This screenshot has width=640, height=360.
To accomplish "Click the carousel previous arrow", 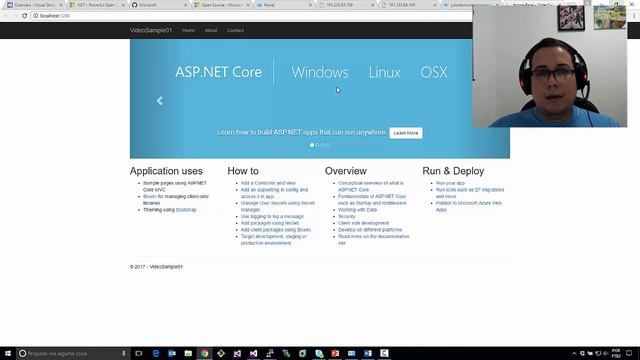I will tap(160, 101).
